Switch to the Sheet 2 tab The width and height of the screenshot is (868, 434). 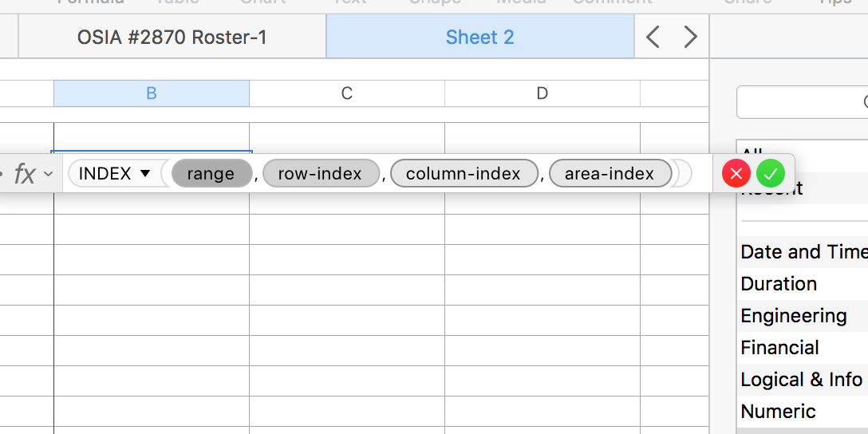479,37
